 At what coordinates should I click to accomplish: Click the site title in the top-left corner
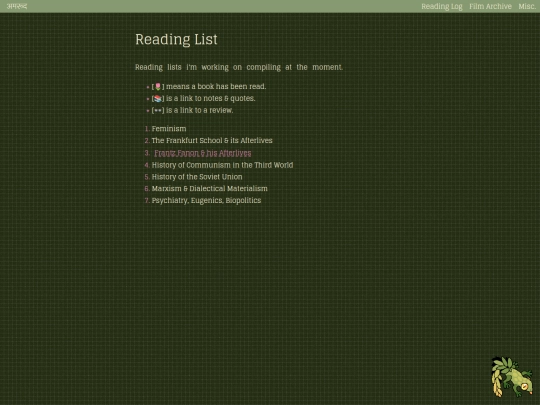pos(17,6)
